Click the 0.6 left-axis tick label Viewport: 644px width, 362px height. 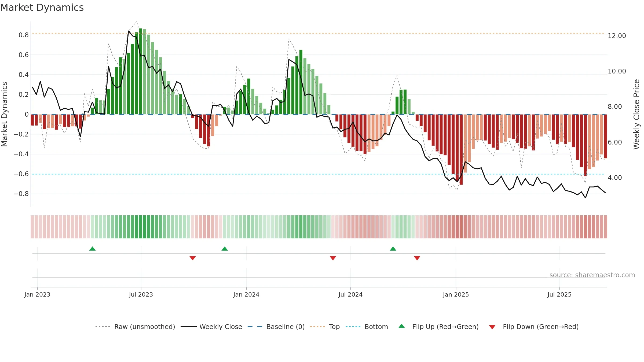(24, 55)
